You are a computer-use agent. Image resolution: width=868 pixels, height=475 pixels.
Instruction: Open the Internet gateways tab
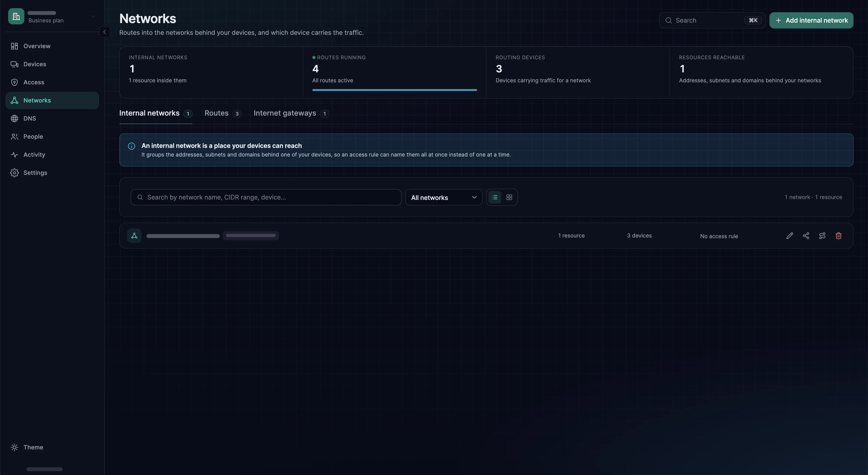pyautogui.click(x=291, y=114)
